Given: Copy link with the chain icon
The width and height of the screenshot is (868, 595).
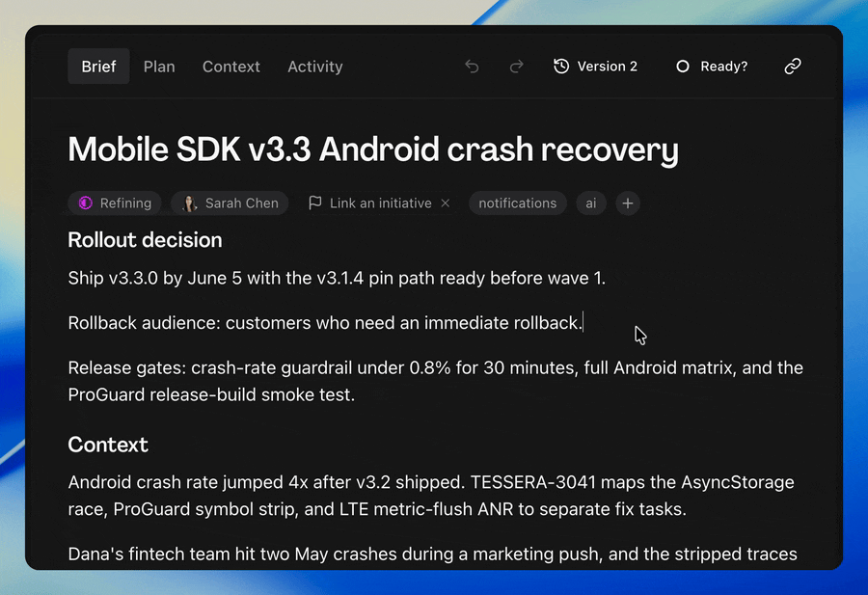Looking at the screenshot, I should pyautogui.click(x=793, y=67).
